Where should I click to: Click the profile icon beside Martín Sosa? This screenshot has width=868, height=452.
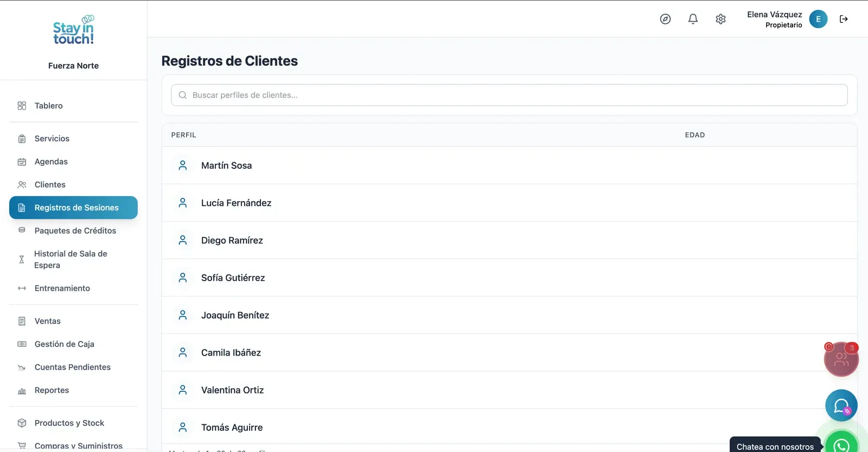pyautogui.click(x=183, y=165)
